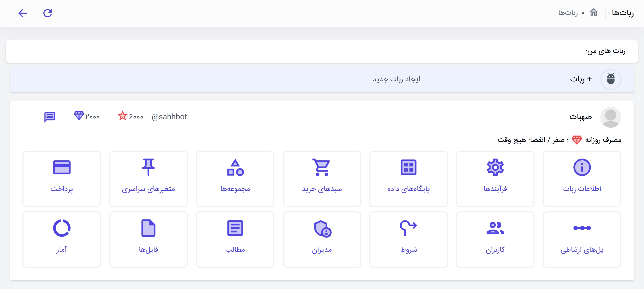Open اطلاعات ربات info tile
Image resolution: width=644 pixels, height=289 pixels.
582,179
